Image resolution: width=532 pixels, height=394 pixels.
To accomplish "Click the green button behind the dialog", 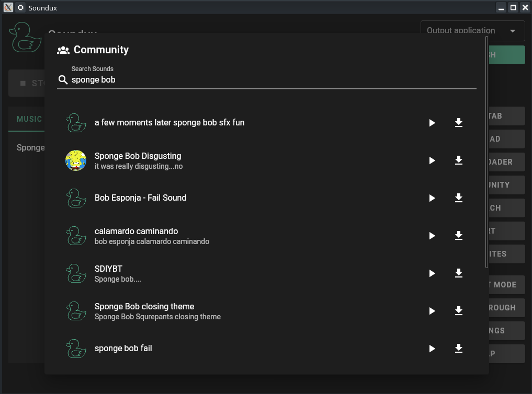I will tap(507, 55).
